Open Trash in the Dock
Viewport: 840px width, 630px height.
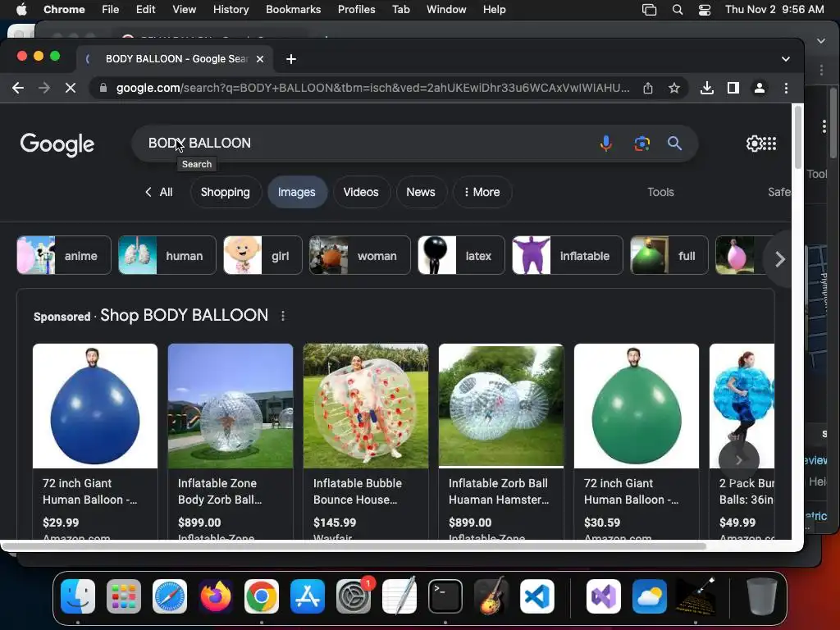tap(762, 596)
